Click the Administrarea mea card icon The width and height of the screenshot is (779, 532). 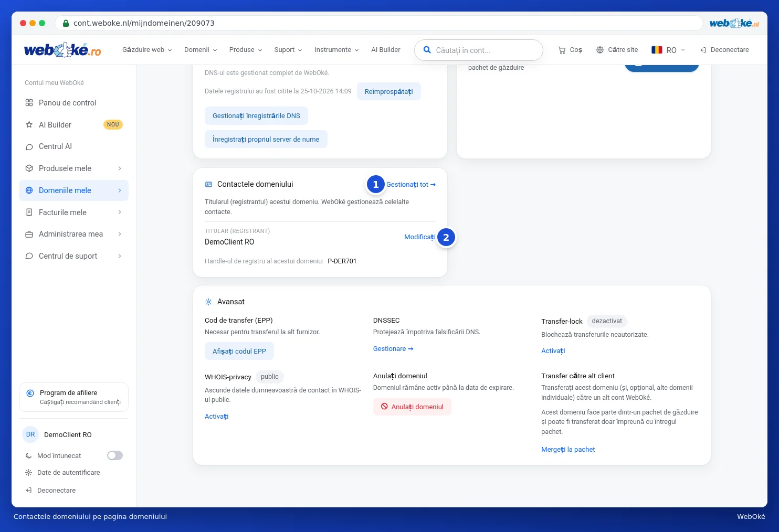[x=29, y=234]
